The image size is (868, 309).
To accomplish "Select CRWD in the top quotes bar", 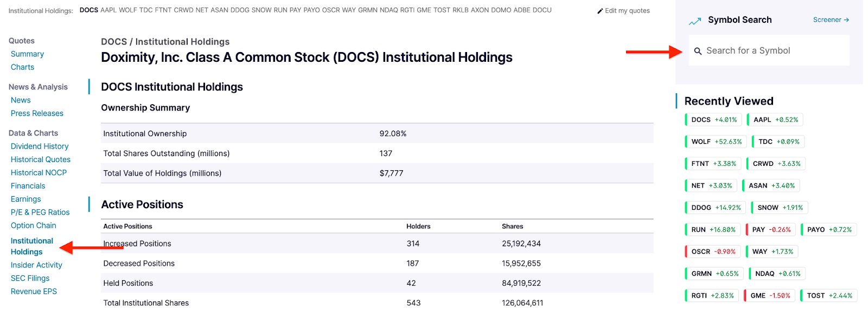I will pos(183,10).
